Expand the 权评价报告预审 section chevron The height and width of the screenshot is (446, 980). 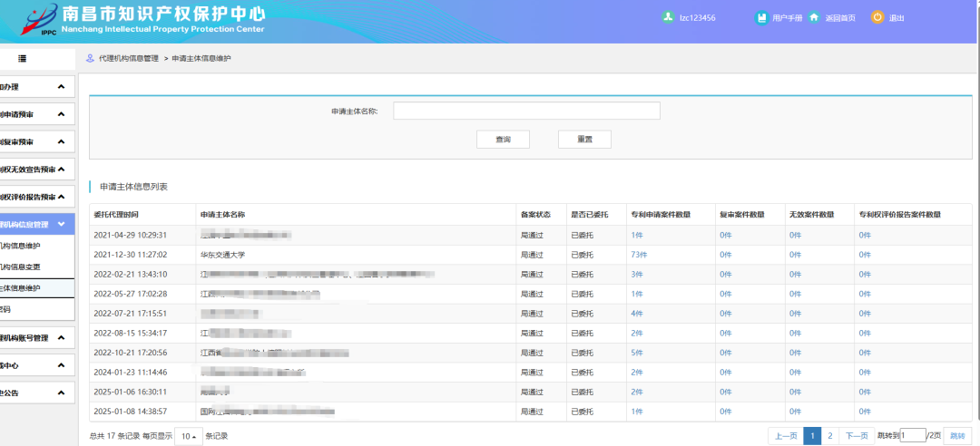pyautogui.click(x=61, y=197)
